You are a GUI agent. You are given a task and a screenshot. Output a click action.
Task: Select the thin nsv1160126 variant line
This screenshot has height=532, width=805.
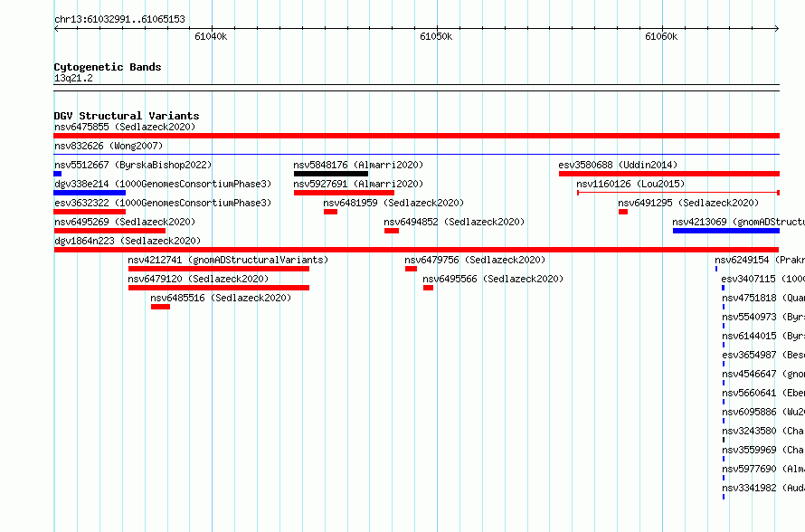click(x=678, y=193)
